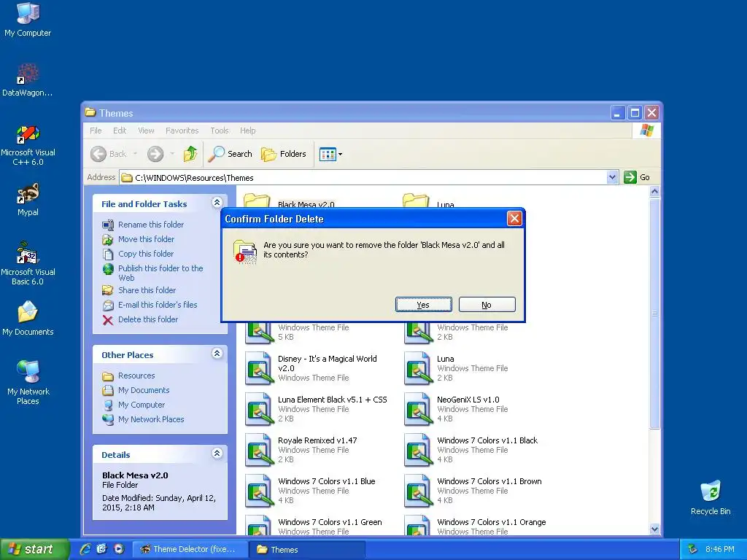Go up one folder level
Screen dimensions: 747x560
point(190,154)
